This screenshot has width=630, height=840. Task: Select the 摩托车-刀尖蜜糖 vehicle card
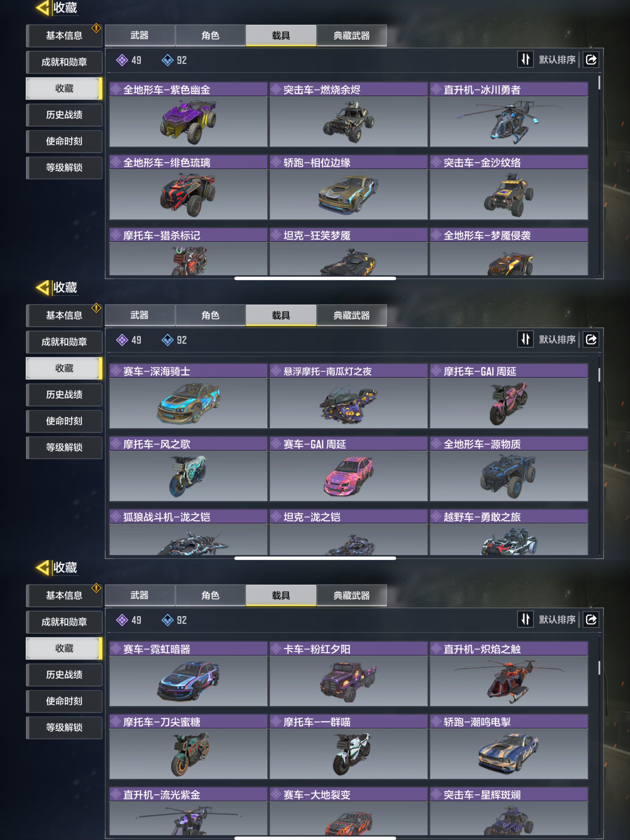[188, 747]
